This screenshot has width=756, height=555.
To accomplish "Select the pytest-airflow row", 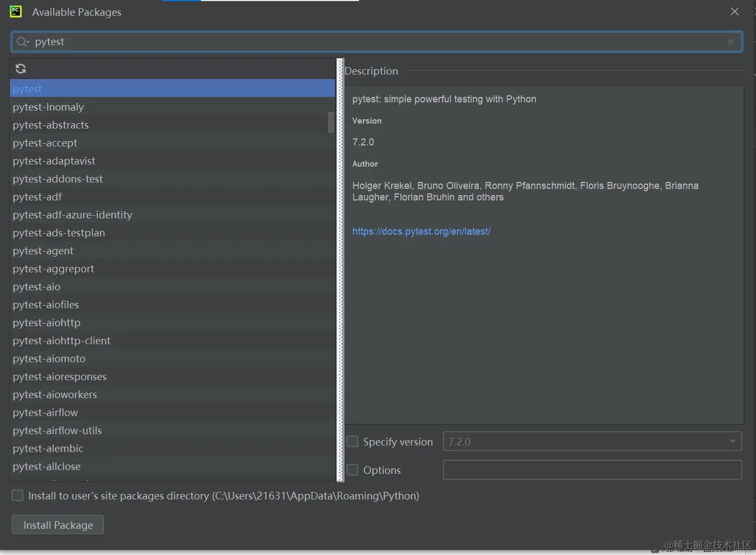I will (172, 412).
